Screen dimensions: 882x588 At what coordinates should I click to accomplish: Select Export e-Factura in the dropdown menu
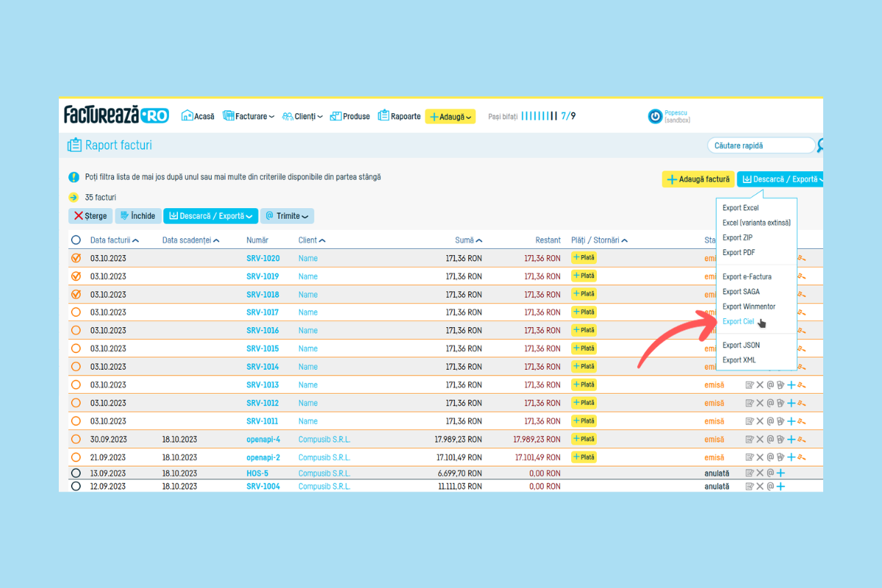(x=746, y=277)
